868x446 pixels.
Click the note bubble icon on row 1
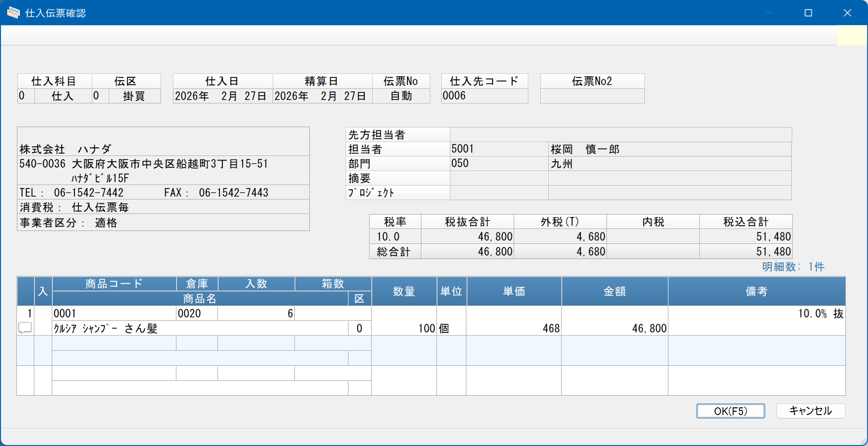pos(25,328)
